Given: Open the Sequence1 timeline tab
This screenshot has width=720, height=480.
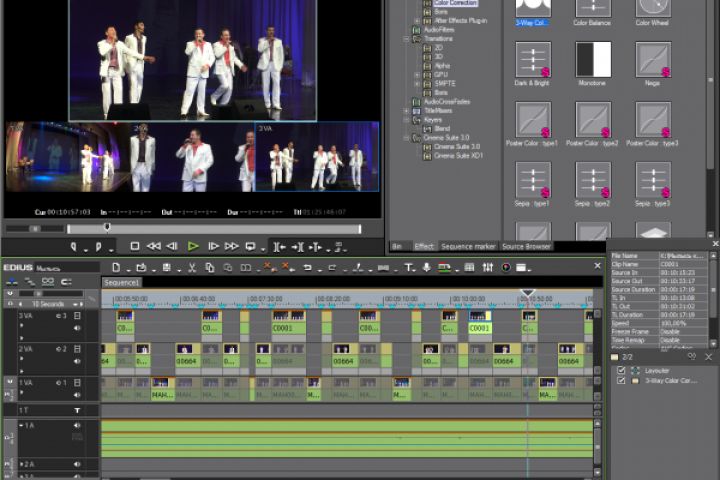Looking at the screenshot, I should point(122,283).
